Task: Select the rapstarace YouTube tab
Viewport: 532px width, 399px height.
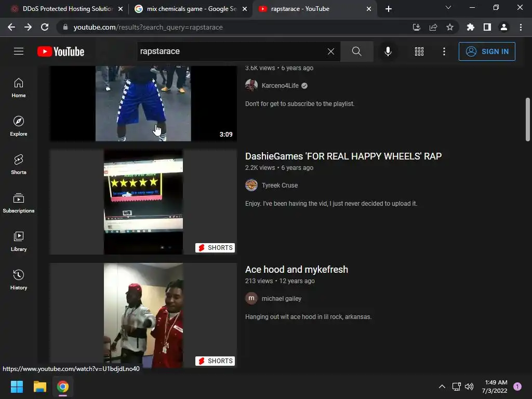Action: tap(315, 9)
